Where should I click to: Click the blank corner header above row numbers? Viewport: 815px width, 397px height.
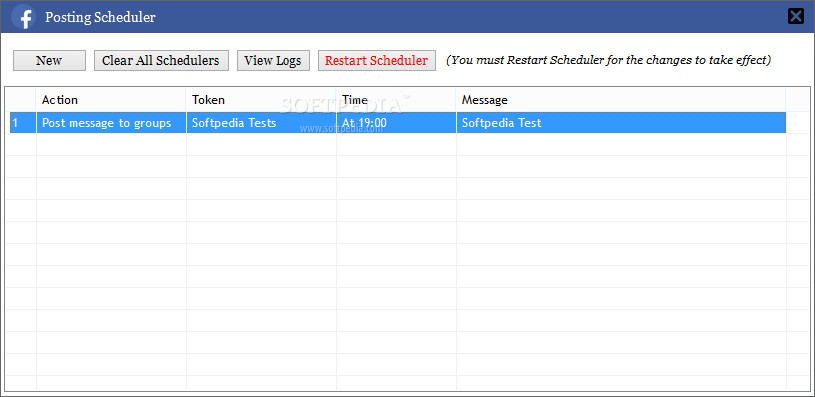(x=23, y=100)
